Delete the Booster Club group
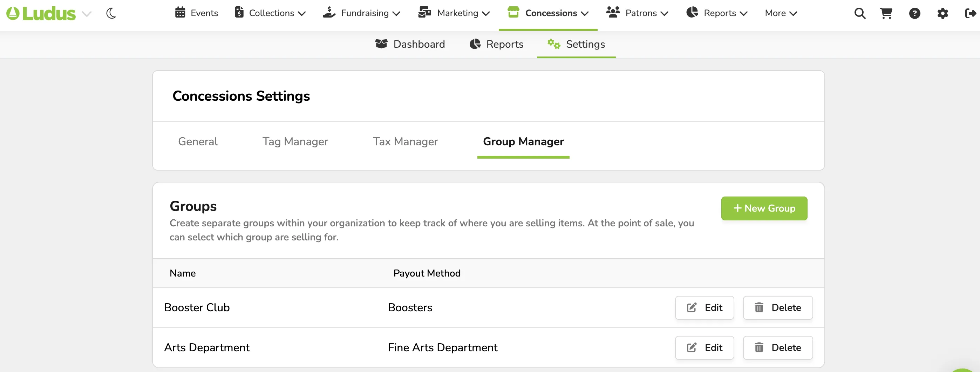This screenshot has width=980, height=372. point(778,307)
